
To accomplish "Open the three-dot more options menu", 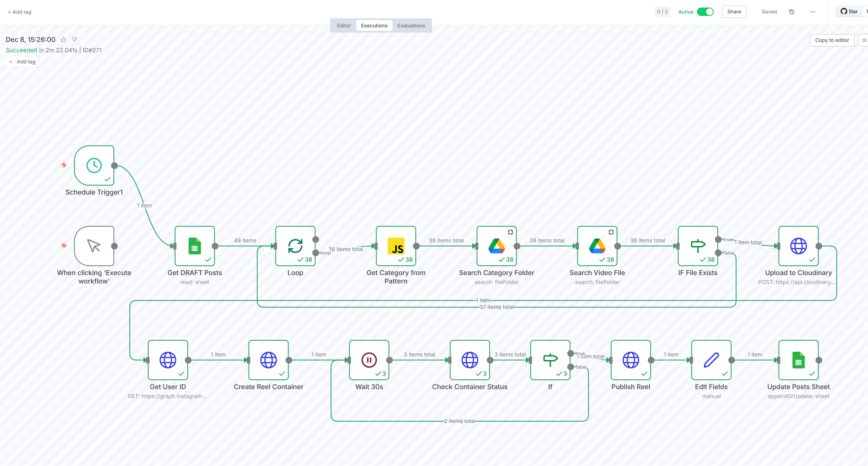I will (812, 12).
